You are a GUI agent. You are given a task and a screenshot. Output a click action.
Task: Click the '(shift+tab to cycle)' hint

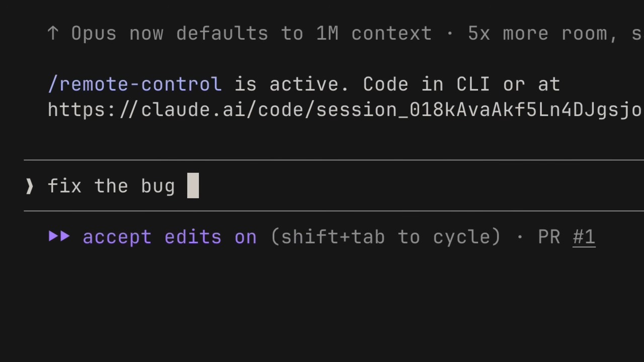click(x=385, y=237)
